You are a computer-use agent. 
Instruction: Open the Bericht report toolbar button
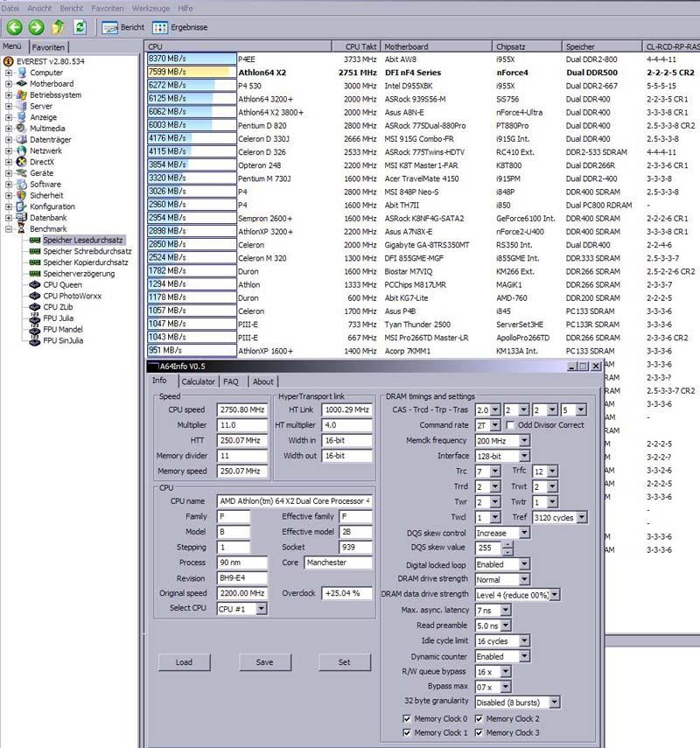122,28
